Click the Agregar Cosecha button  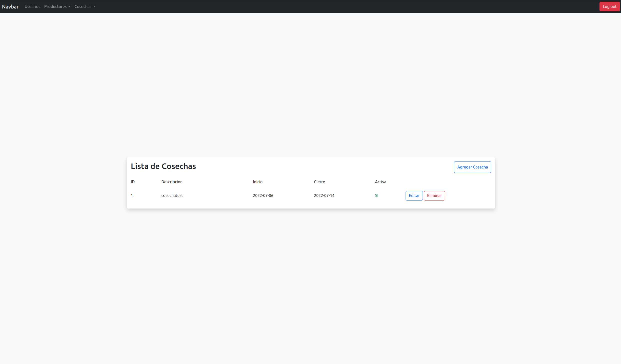pos(472,167)
